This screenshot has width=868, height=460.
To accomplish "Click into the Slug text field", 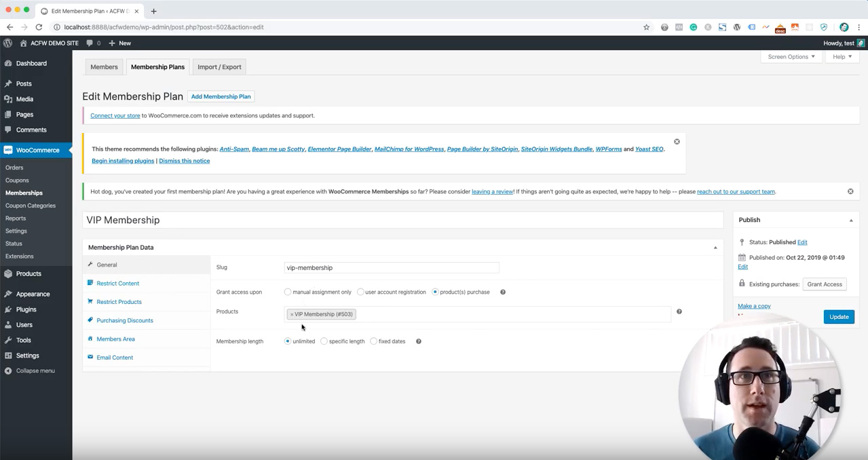I will click(392, 267).
